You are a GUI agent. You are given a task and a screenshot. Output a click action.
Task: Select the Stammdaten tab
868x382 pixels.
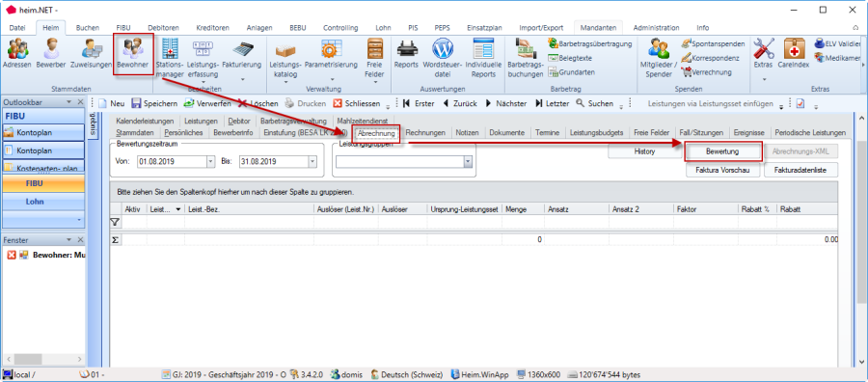click(x=135, y=133)
